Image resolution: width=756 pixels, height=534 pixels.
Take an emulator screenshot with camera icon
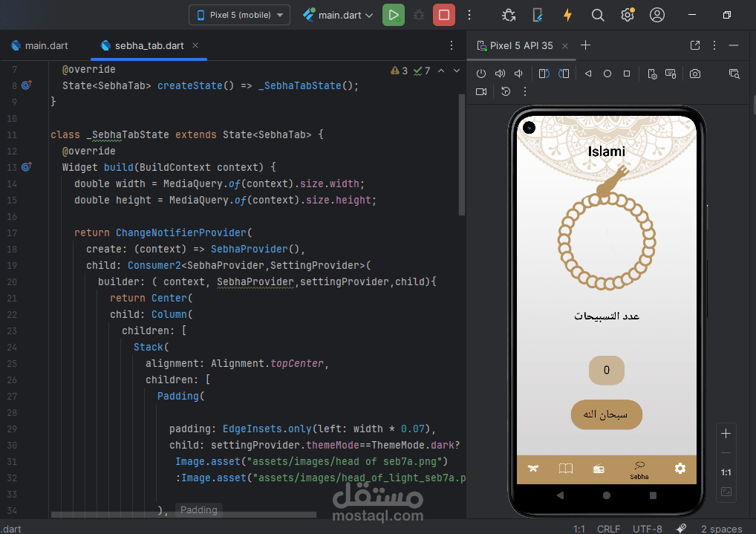(x=695, y=74)
